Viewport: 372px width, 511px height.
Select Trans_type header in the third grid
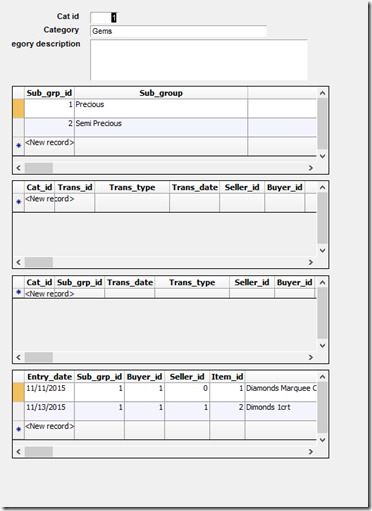[192, 282]
